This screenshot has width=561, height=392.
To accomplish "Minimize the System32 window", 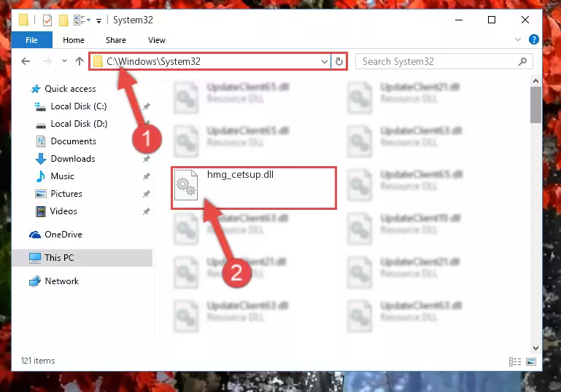I will [x=459, y=20].
